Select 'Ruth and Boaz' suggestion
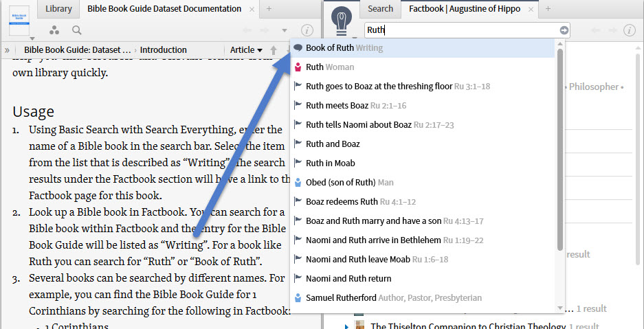 point(423,144)
